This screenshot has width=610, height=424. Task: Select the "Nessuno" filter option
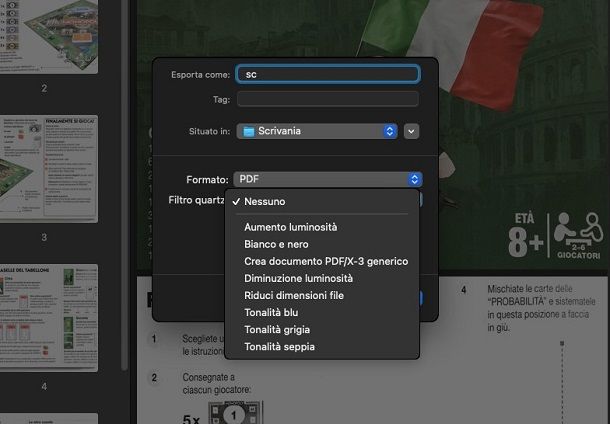pos(264,201)
